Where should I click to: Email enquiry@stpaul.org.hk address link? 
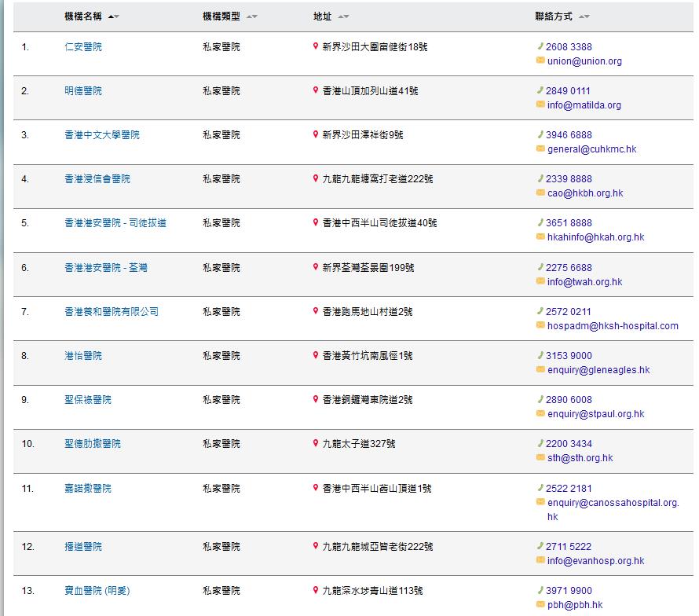596,414
